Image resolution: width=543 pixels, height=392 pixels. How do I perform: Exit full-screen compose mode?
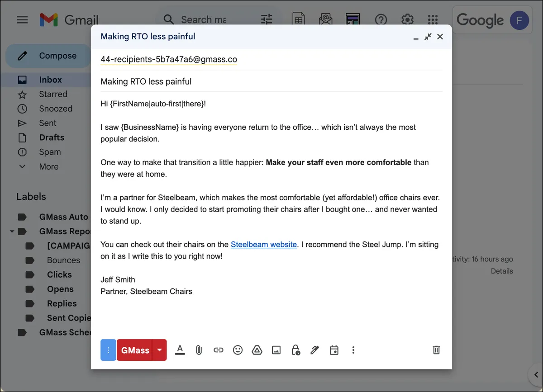428,37
